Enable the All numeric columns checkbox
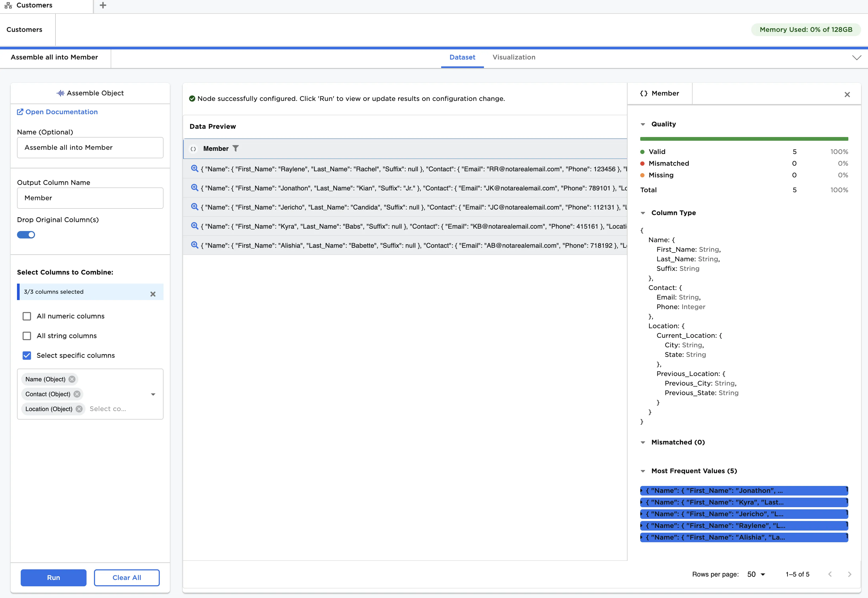Viewport: 868px width, 598px height. coord(27,316)
